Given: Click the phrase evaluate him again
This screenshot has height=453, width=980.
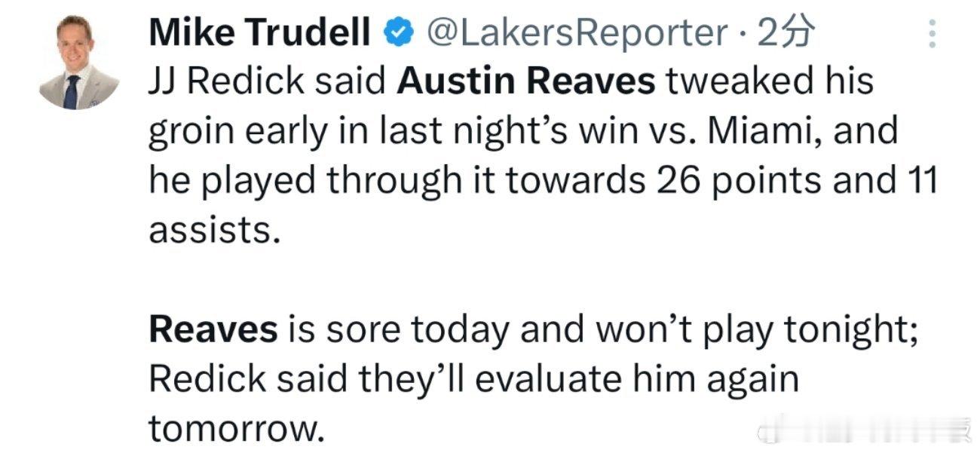Looking at the screenshot, I should (x=636, y=379).
